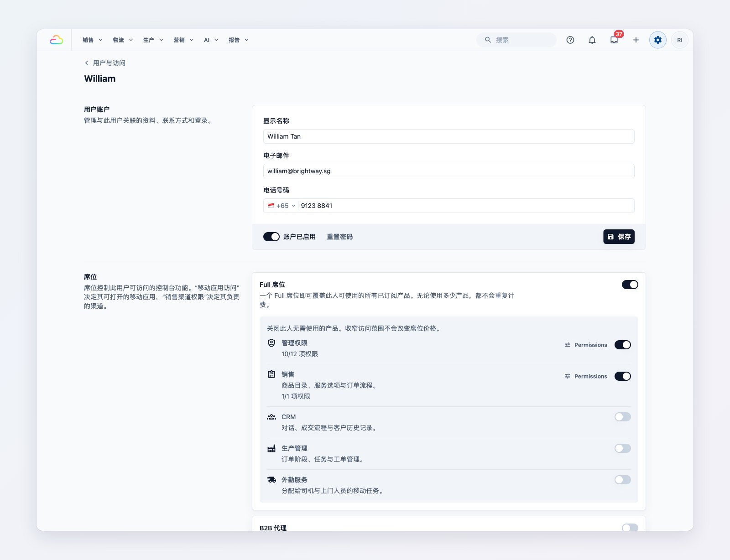Image resolution: width=730 pixels, height=560 pixels.
Task: Toggle the 账户已启用 switch
Action: coord(271,237)
